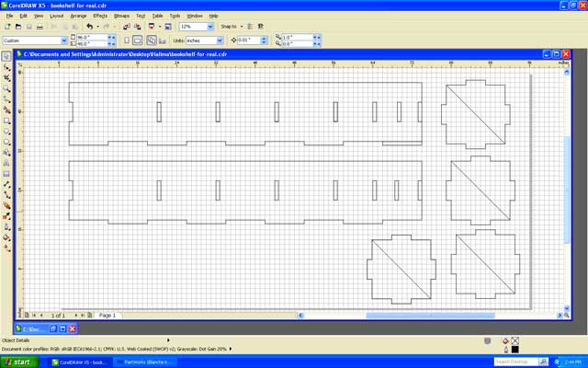
Task: Select the Rectangle tool in the toolbox
Action: [6, 121]
